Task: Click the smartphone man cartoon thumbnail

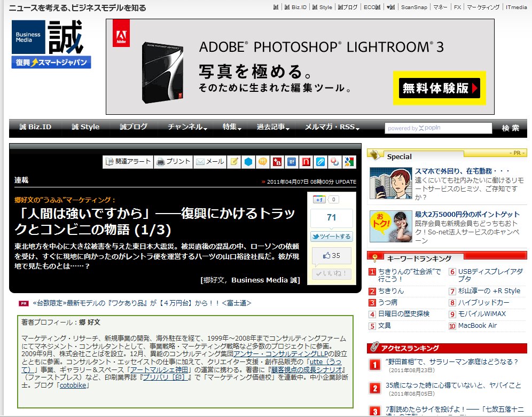Action: click(390, 183)
